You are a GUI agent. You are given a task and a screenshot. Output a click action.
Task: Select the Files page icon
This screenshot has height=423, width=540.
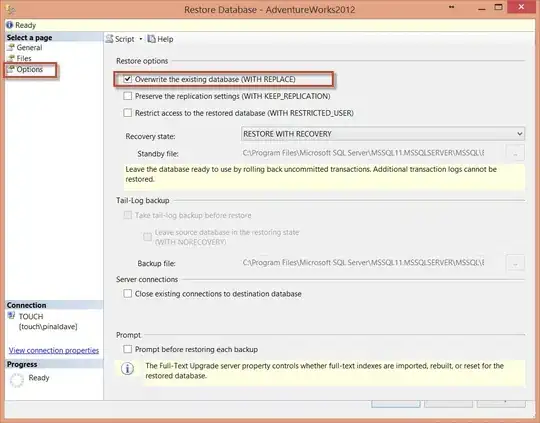click(x=11, y=58)
